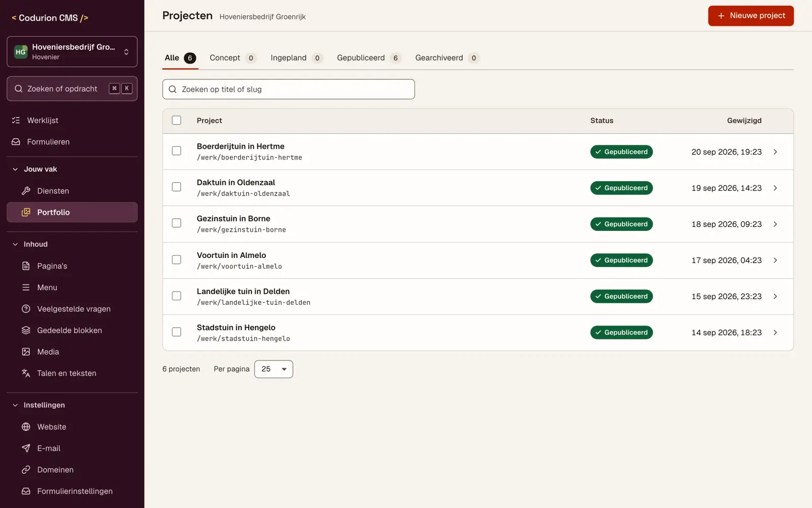
Task: Open the Daktuin in Oldenzaal project title
Action: tap(236, 182)
